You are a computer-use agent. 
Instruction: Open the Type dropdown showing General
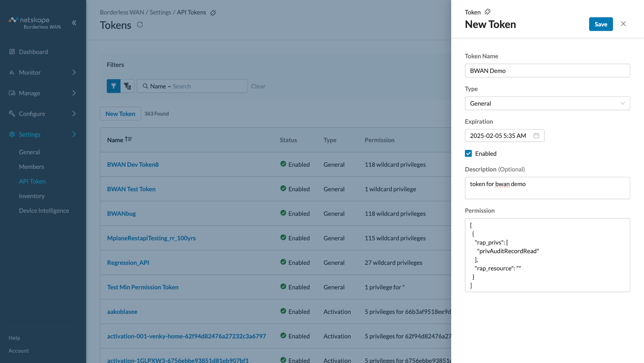point(547,103)
